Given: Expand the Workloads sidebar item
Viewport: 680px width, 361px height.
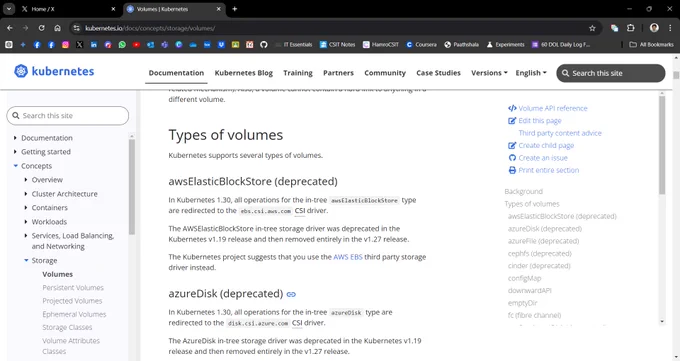Looking at the screenshot, I should 26,222.
